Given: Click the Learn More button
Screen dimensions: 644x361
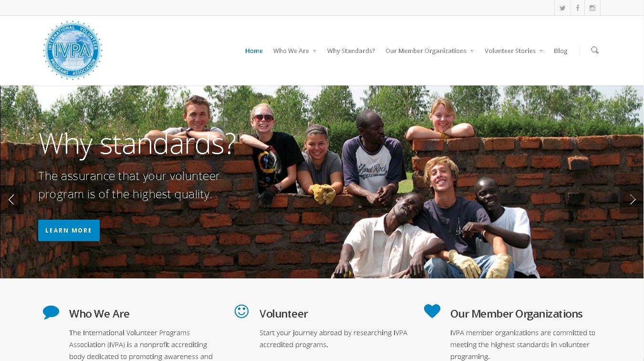Looking at the screenshot, I should [x=69, y=230].
